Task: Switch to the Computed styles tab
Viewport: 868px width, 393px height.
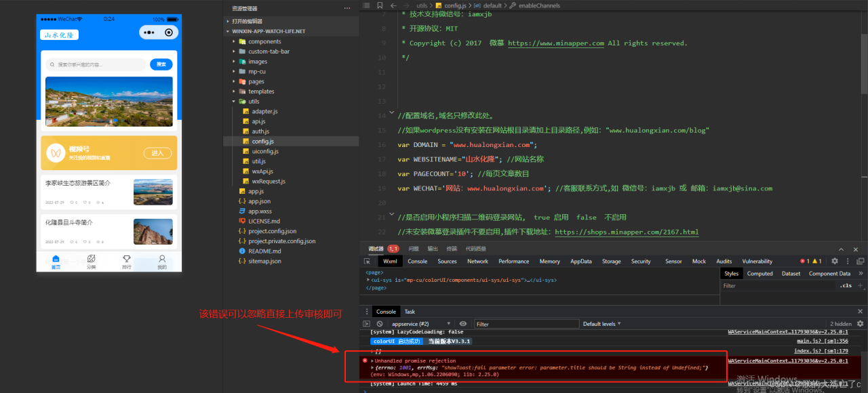Action: pyautogui.click(x=759, y=274)
